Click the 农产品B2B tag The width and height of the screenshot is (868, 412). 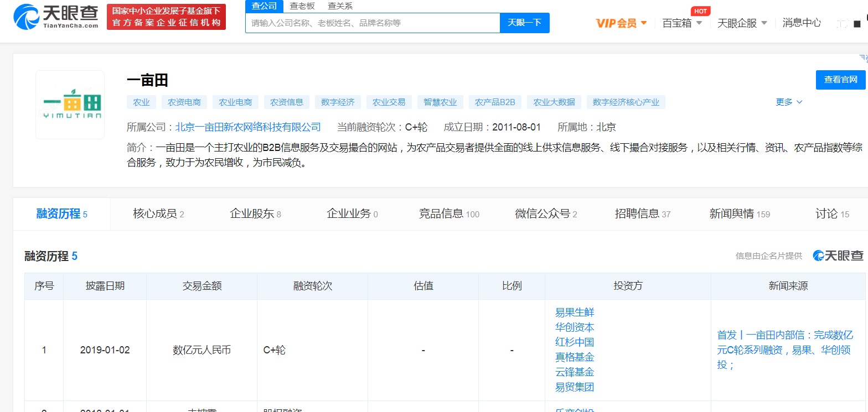coord(495,102)
